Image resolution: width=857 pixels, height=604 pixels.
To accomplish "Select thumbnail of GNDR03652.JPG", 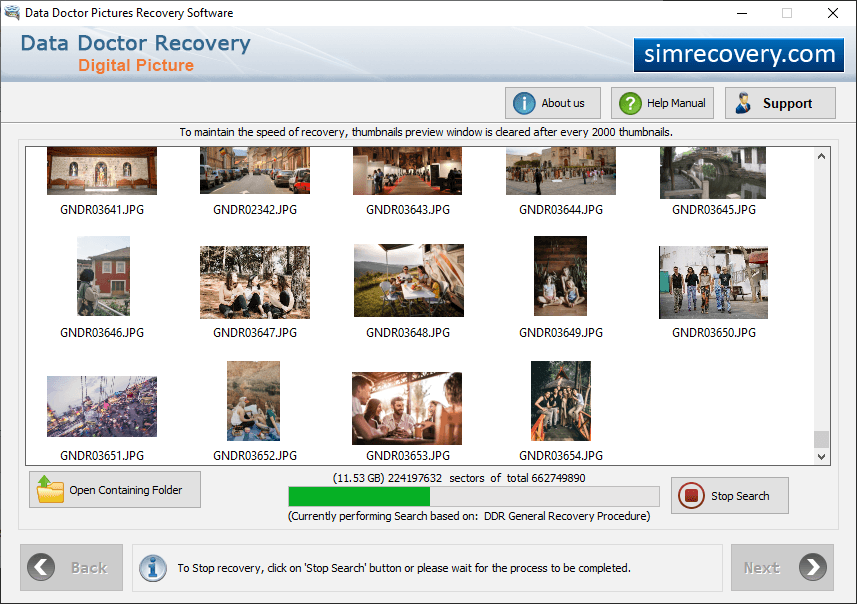I will (254, 401).
